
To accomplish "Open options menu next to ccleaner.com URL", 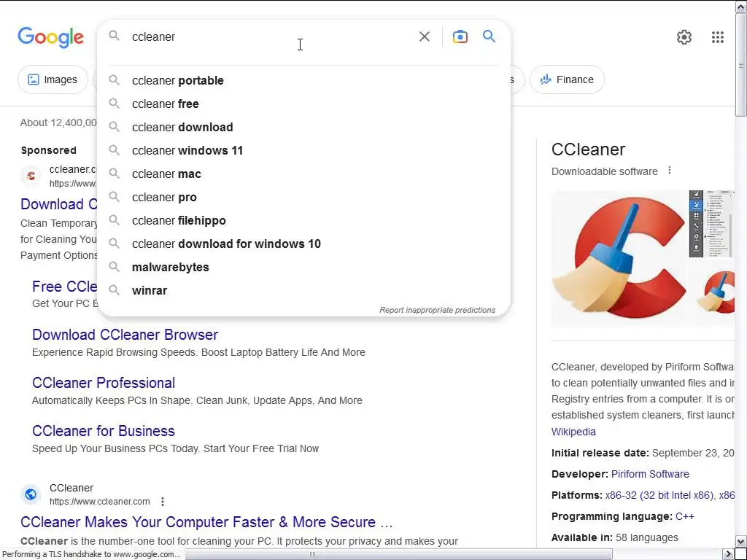I will tap(163, 502).
